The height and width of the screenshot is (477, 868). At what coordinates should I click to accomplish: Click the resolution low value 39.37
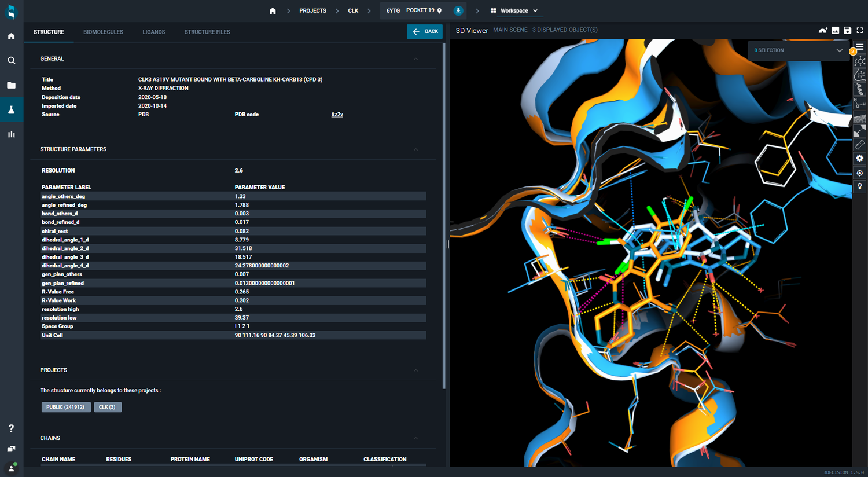coord(242,318)
